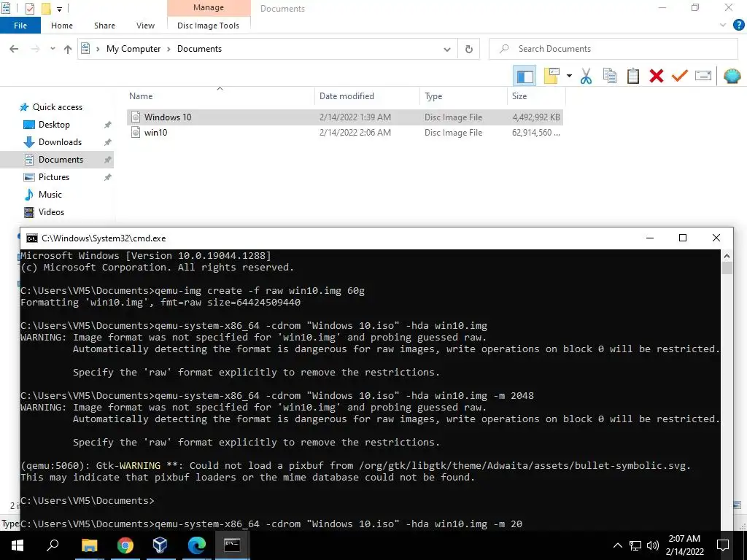Click the Help question mark icon

point(738,26)
